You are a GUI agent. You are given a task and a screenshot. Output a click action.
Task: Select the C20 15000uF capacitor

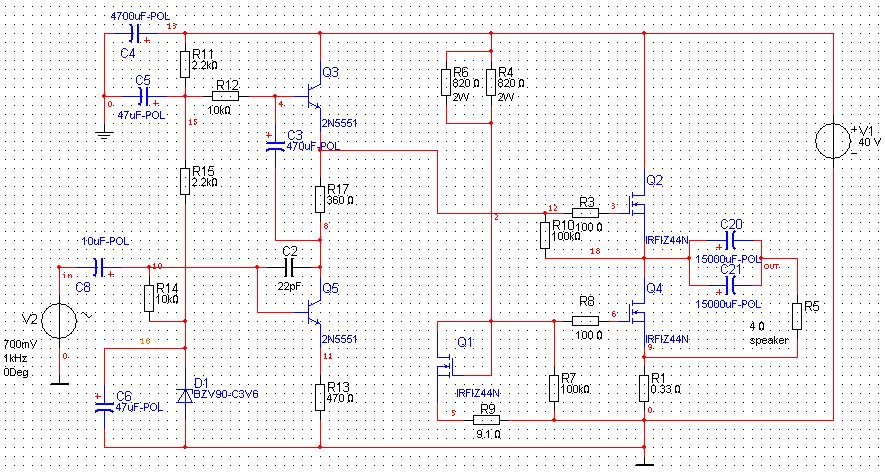731,241
